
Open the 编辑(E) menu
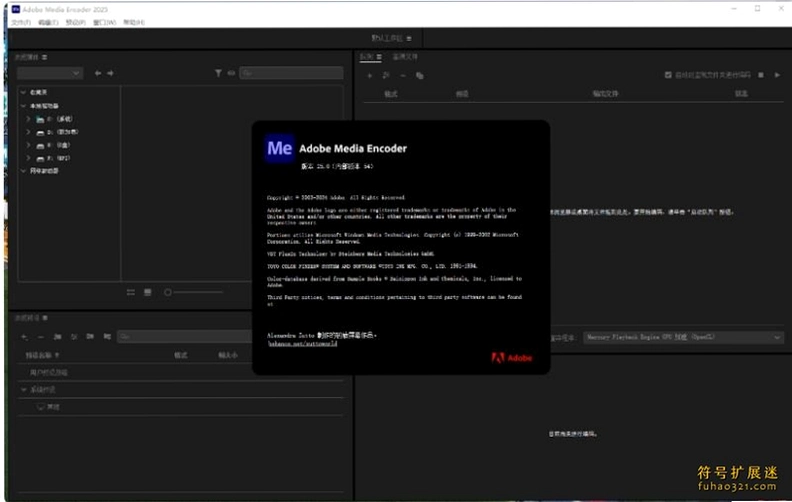pos(48,22)
